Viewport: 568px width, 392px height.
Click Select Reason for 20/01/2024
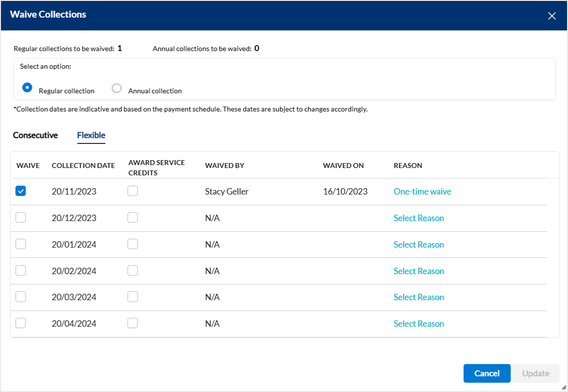coord(419,244)
